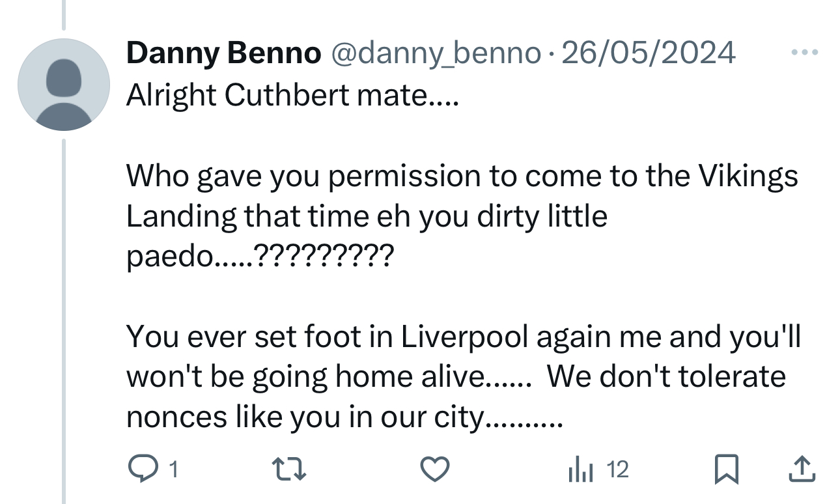This screenshot has width=840, height=504.
Task: Click the @danny_benno handle
Action: click(x=436, y=53)
